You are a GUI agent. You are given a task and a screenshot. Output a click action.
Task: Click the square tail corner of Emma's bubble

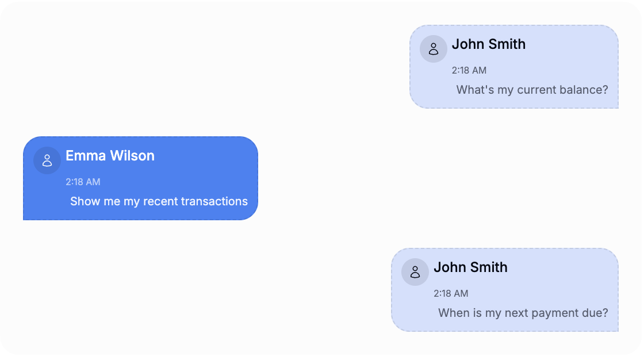26,216
